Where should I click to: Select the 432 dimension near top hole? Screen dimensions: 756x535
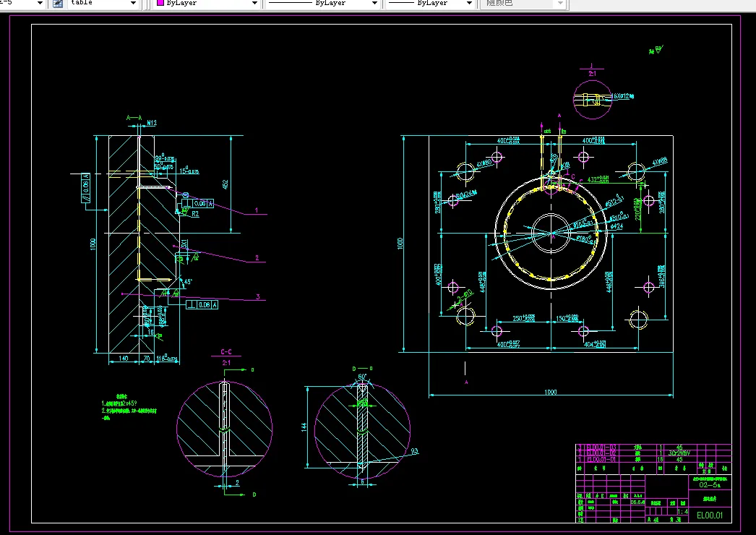coord(598,179)
